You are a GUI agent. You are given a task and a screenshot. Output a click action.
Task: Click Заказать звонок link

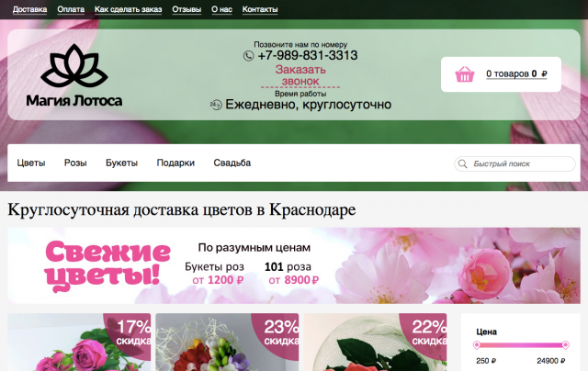[x=300, y=75]
